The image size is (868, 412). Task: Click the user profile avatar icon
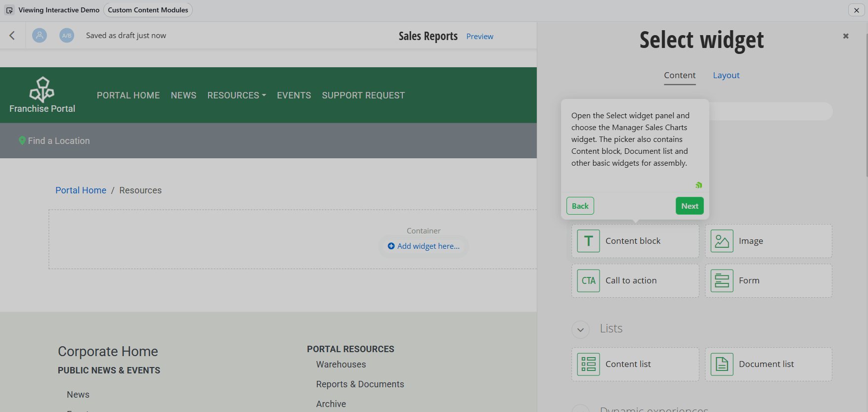point(40,35)
